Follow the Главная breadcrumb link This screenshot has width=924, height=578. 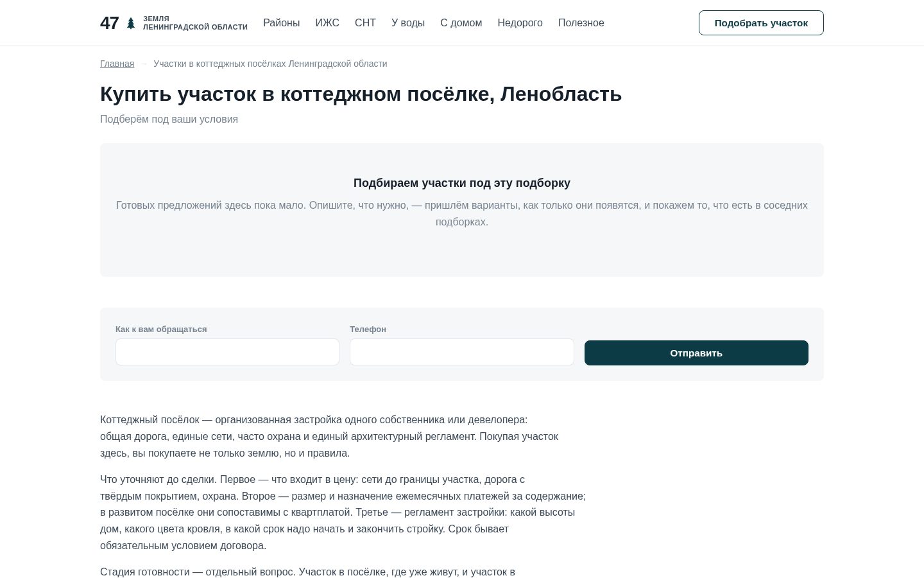click(x=117, y=64)
